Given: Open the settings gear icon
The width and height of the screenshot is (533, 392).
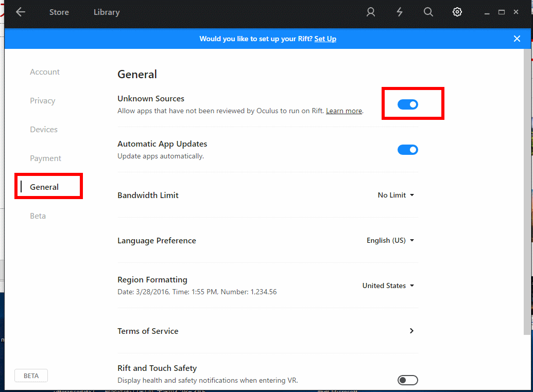Looking at the screenshot, I should click(457, 12).
